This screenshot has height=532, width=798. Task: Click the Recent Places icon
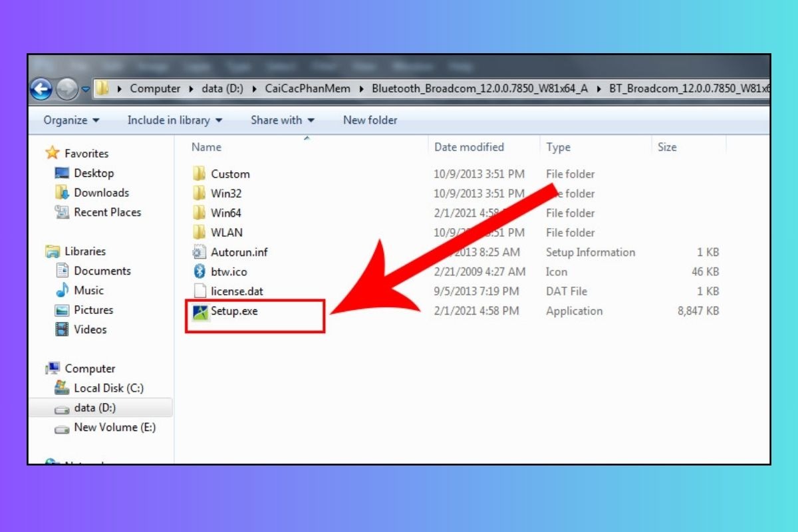pyautogui.click(x=62, y=212)
